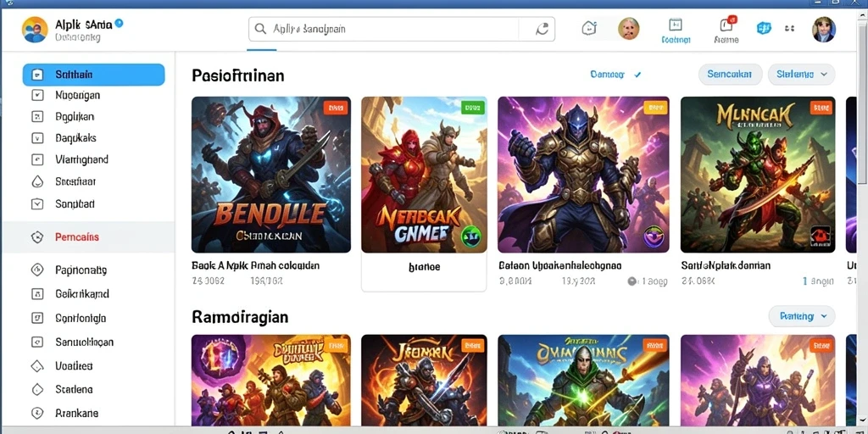Screen dimensions: 868x434
Task: Click the verified badge next to Alpik sAnda
Action: point(119,24)
